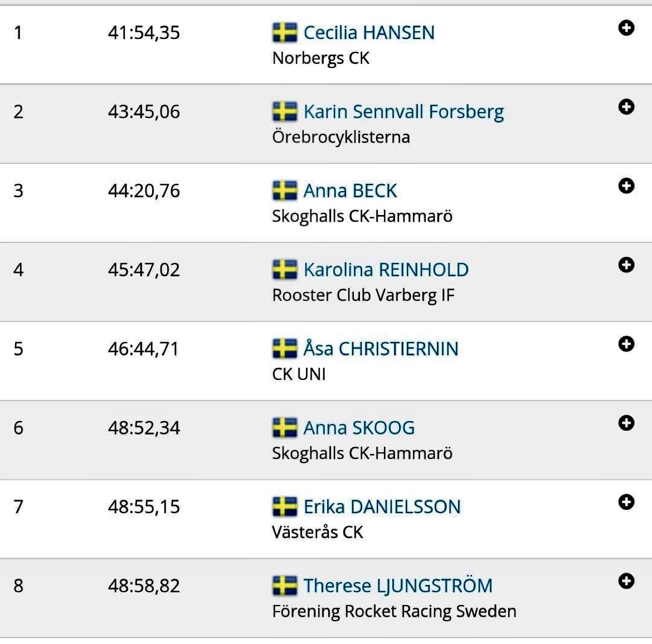Screen dimensions: 652x644
Task: Expand Karin Sennvall Forsberg's row plus icon
Action: pyautogui.click(x=626, y=107)
